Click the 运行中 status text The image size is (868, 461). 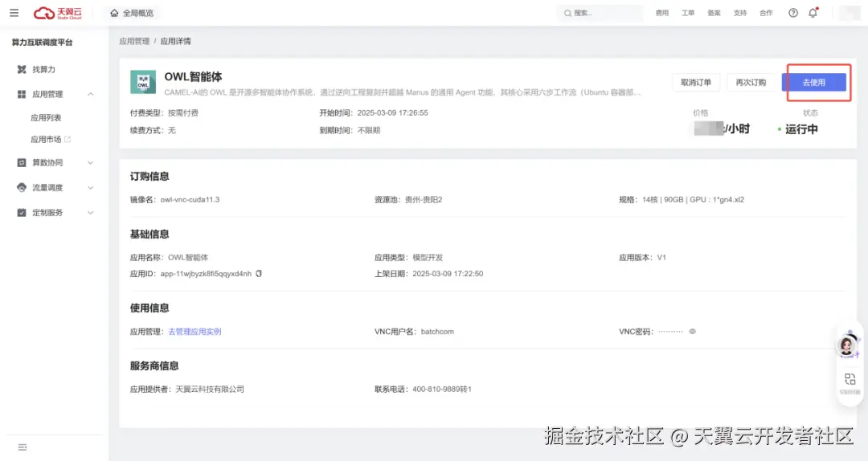coord(801,129)
